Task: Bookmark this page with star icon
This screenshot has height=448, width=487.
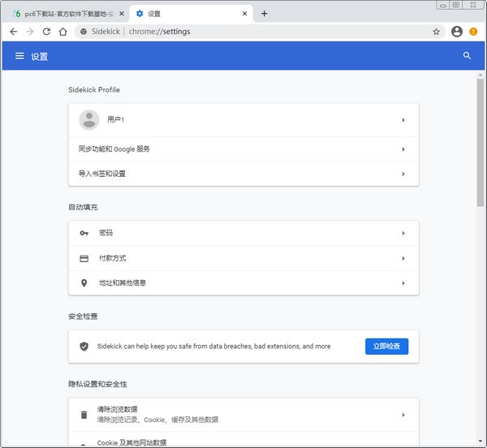Action: 436,32
